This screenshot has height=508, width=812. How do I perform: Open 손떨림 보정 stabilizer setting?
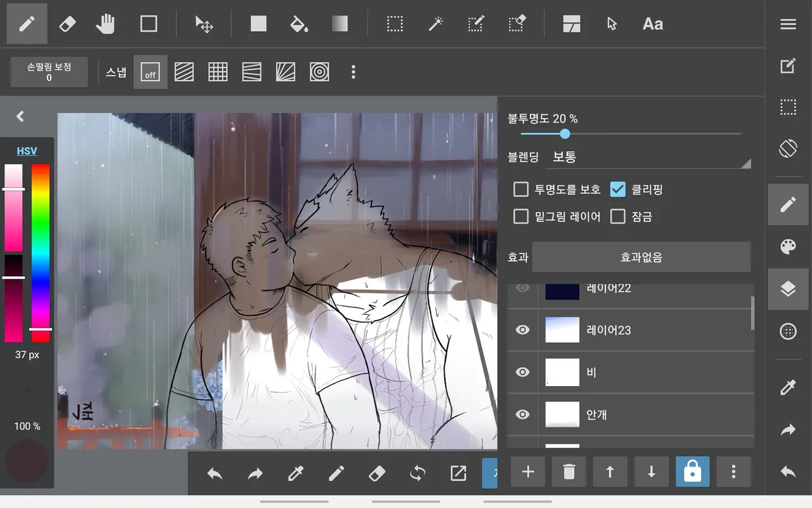(49, 72)
